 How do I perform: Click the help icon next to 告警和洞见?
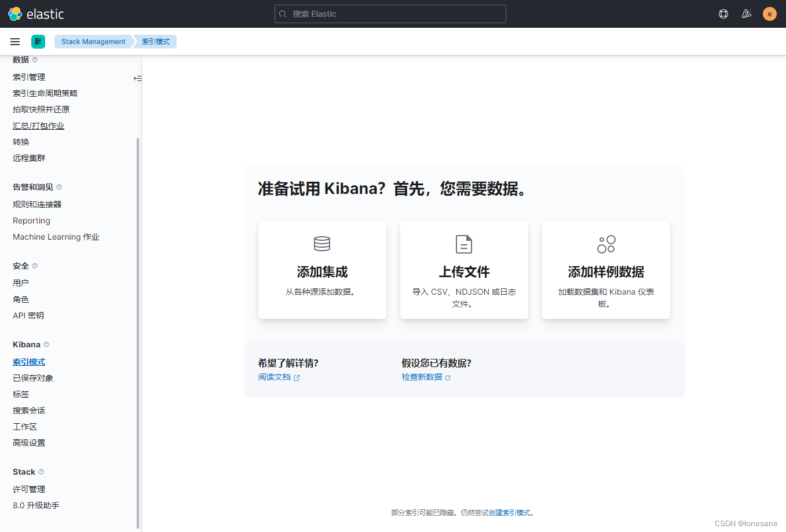pos(59,187)
